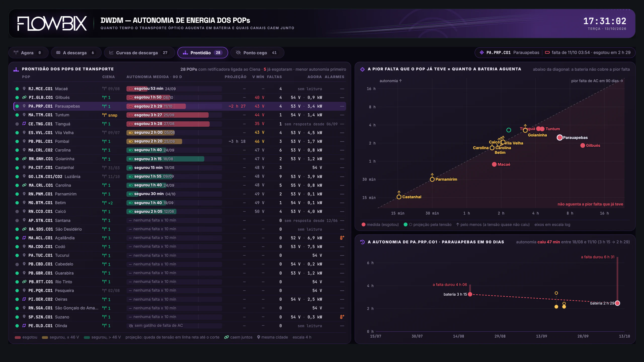Click the esgotou 3 h 28 autonomy bar
The height and width of the screenshot is (362, 644).
[168, 124]
